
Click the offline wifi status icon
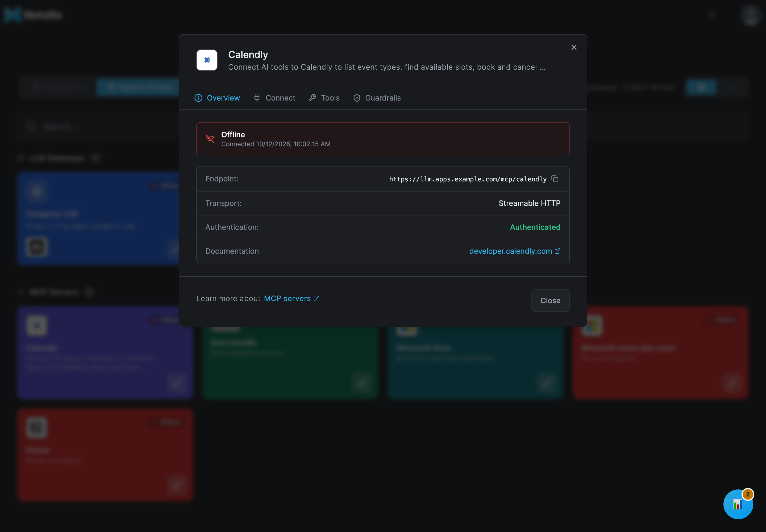[x=210, y=139]
